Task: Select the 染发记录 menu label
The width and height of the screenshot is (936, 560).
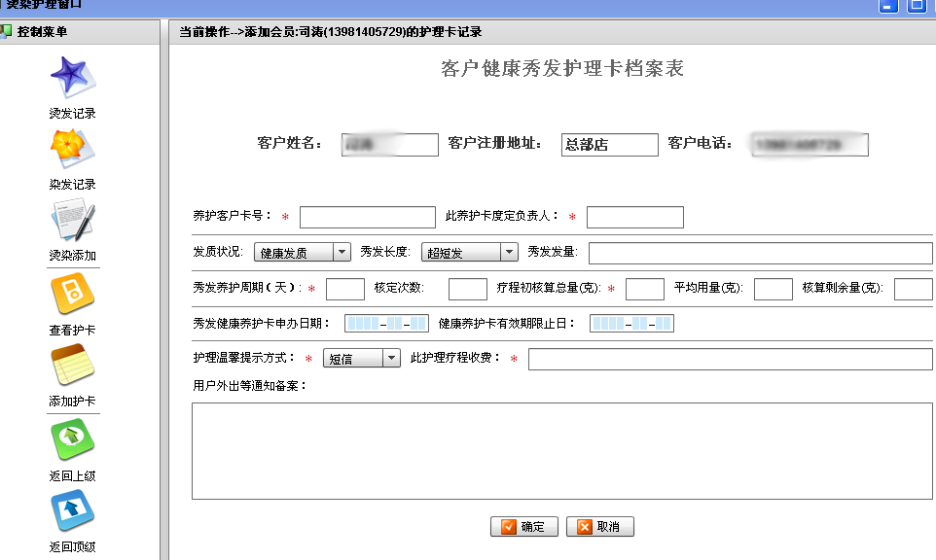Action: [x=73, y=185]
